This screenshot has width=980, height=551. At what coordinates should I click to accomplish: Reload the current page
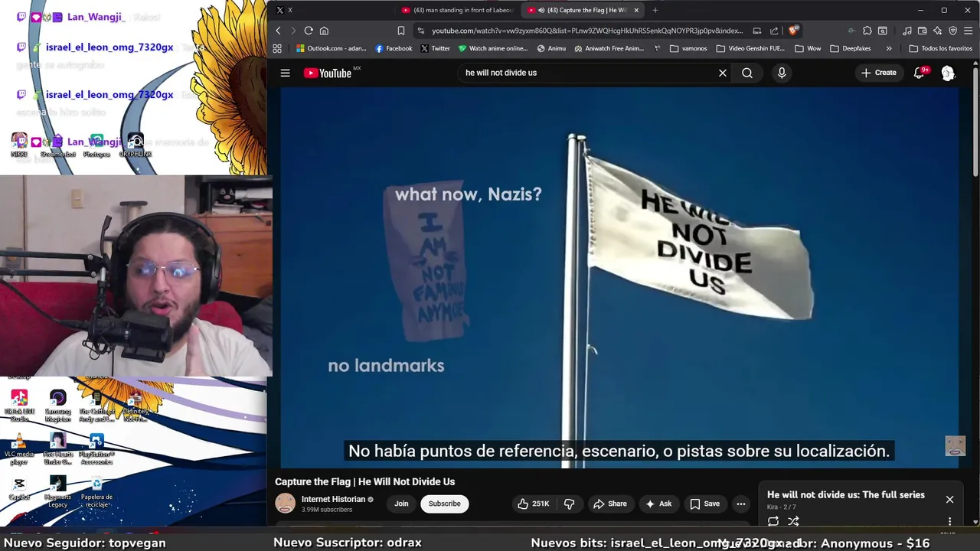tap(309, 31)
